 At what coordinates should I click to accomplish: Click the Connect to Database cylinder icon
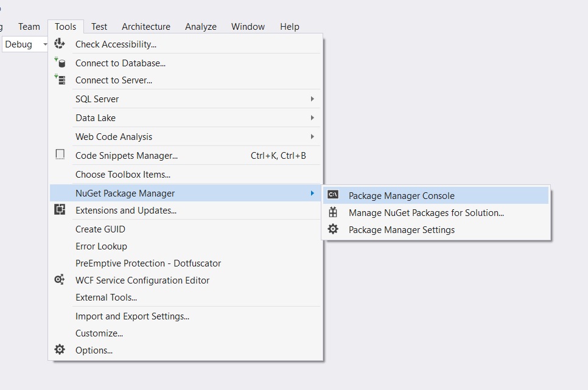point(60,63)
